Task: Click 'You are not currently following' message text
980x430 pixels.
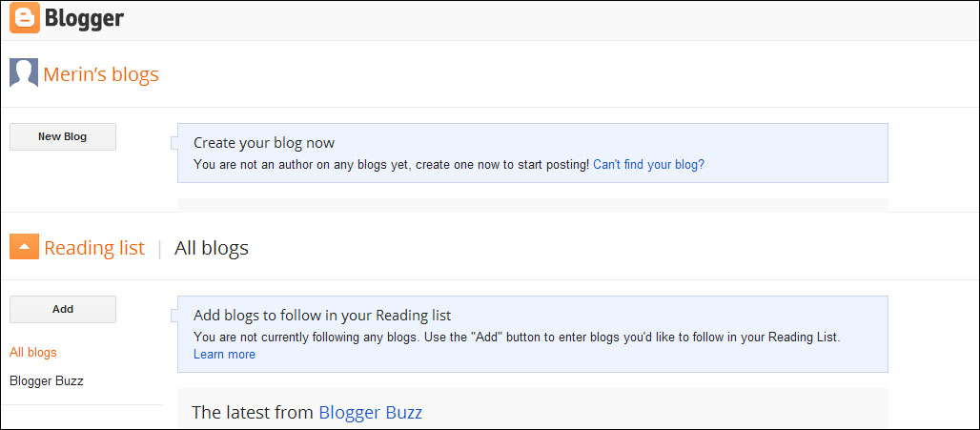Action: (x=517, y=338)
